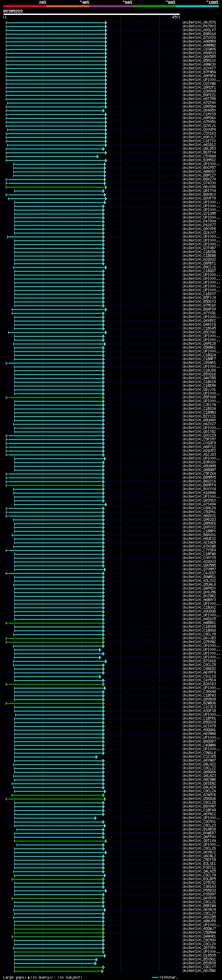This screenshot has width=222, height=980.
Task: Click the orange ~40% identity legend segment
Action: tap(68, 6)
